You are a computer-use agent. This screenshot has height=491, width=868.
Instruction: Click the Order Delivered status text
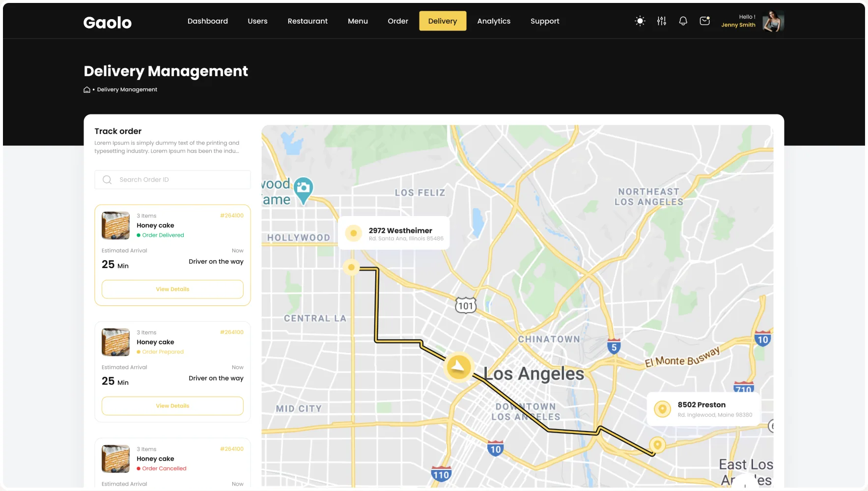[x=163, y=235]
